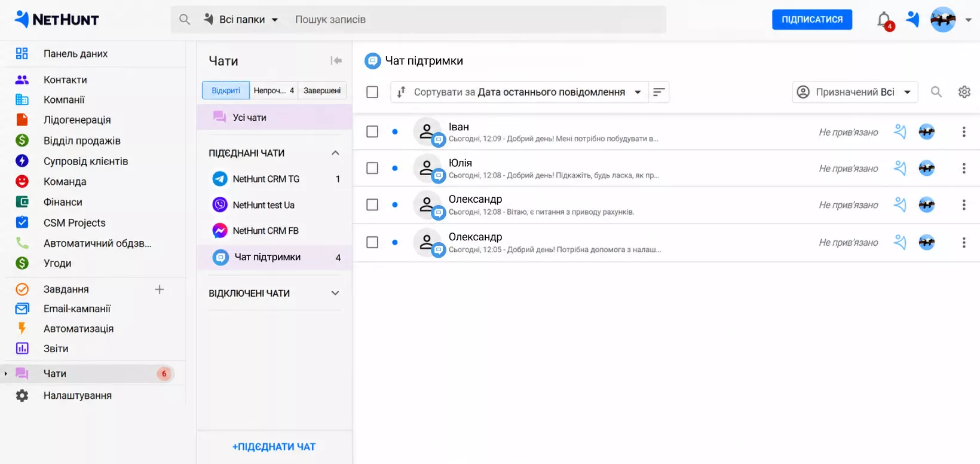Open chat list settings gear

pos(964,92)
